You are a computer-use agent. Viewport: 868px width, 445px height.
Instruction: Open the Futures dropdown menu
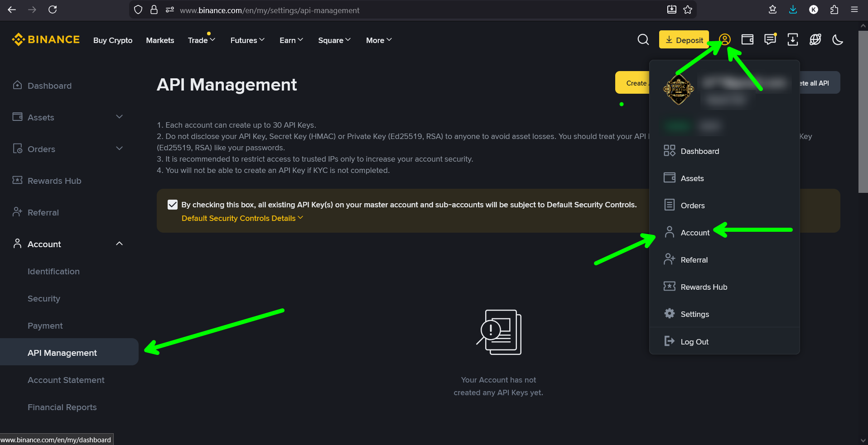point(247,40)
